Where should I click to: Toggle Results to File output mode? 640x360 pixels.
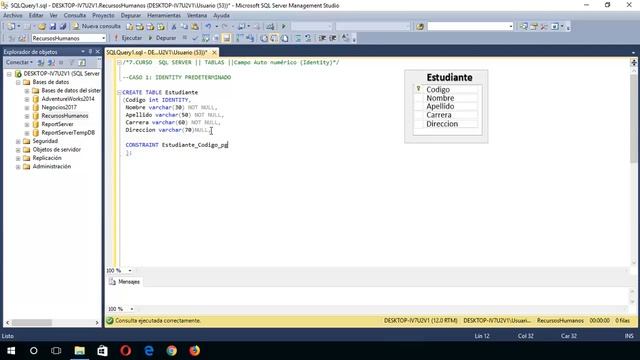pos(284,38)
